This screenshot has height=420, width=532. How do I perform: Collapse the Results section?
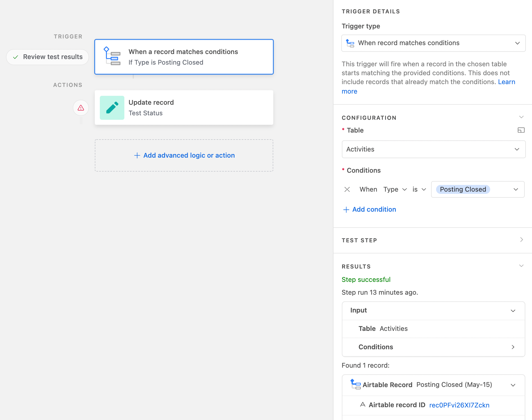[521, 266]
